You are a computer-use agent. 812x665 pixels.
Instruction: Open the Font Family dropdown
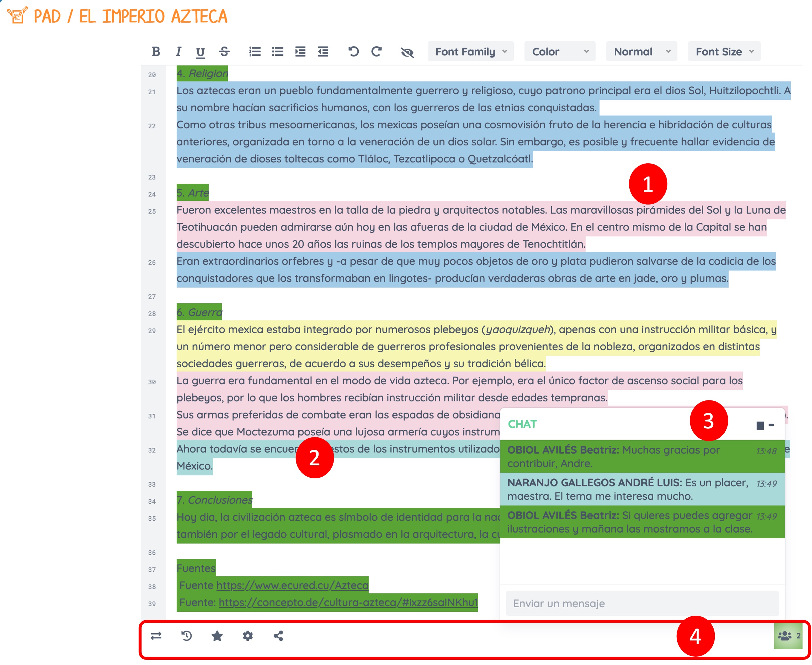(471, 51)
